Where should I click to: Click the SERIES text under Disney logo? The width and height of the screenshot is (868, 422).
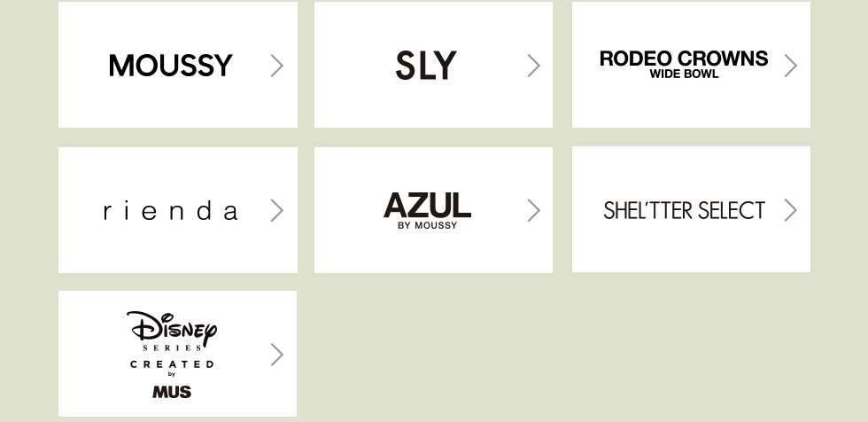pyautogui.click(x=172, y=348)
